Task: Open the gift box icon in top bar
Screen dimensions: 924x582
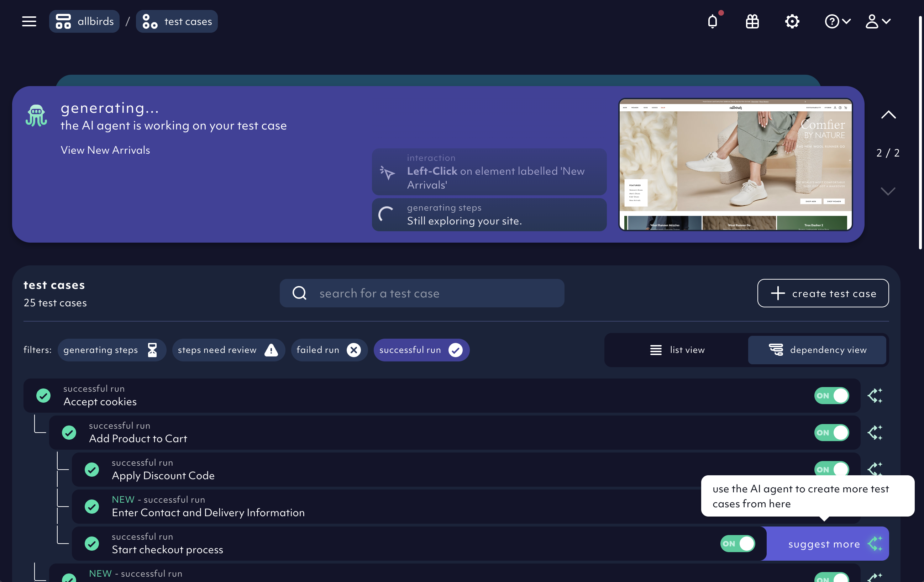Action: tap(752, 21)
